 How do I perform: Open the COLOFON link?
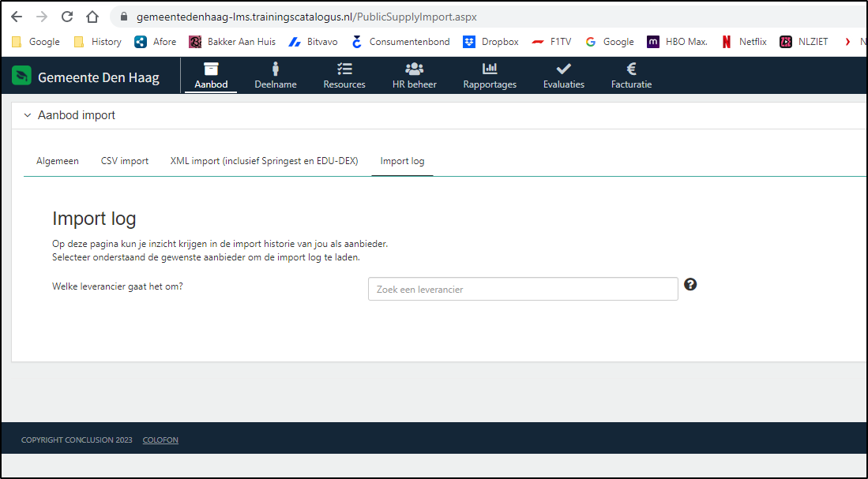(160, 440)
